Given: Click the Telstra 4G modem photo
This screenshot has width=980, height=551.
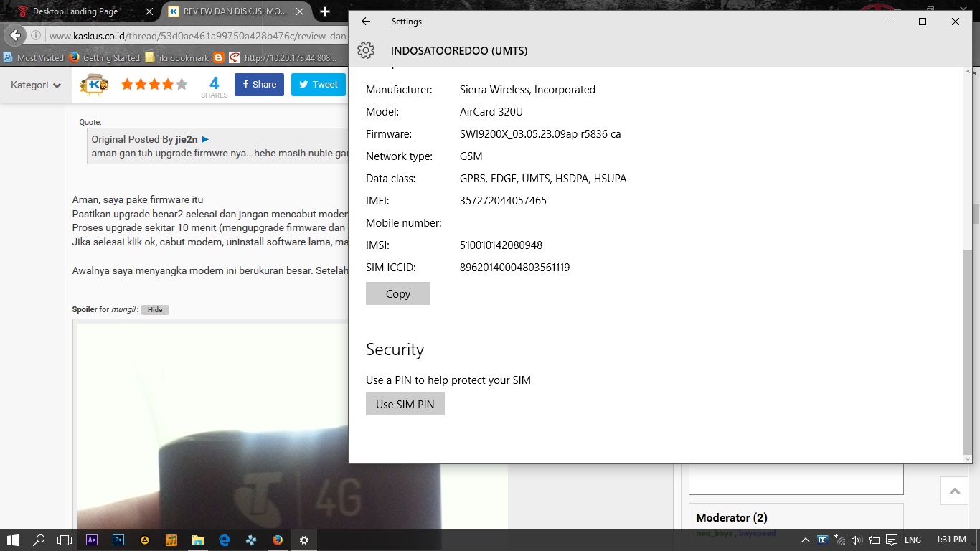Looking at the screenshot, I should (x=293, y=427).
